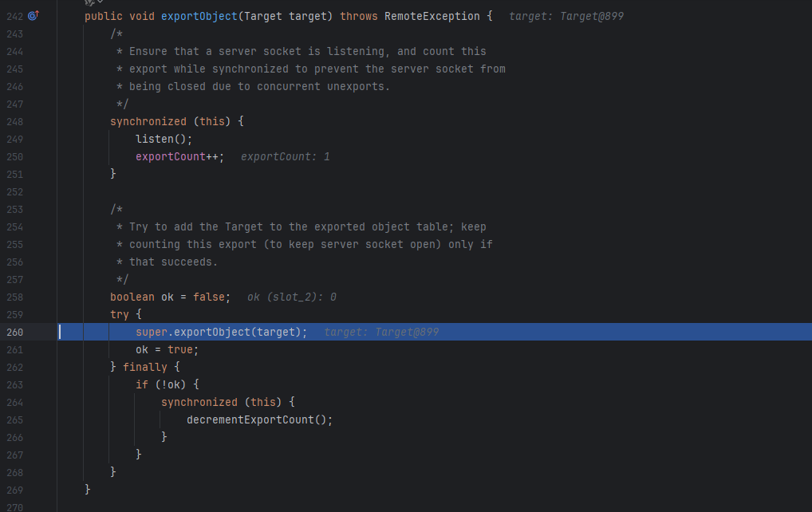Viewport: 812px width, 512px height.
Task: Click the RemoteException type in throws clause
Action: click(x=432, y=17)
